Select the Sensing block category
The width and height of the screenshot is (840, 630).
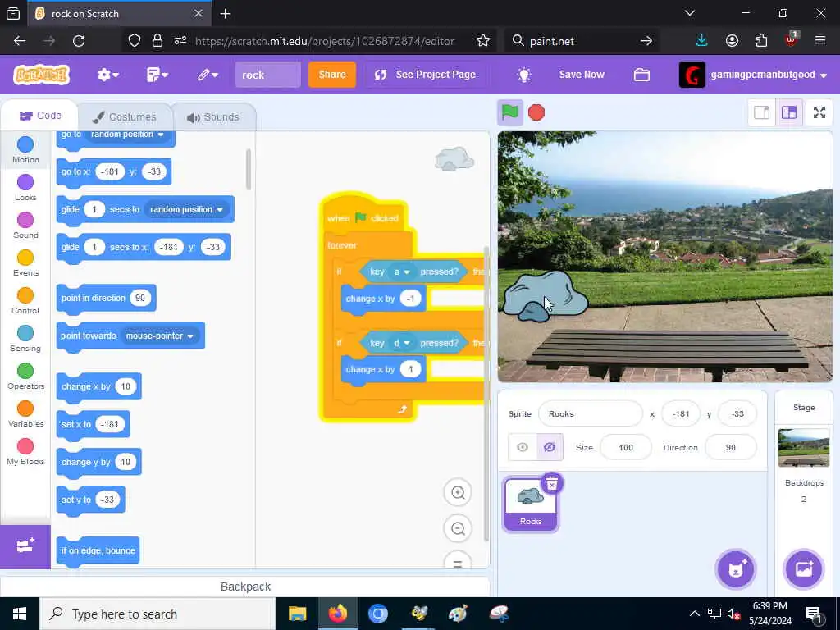point(25,339)
